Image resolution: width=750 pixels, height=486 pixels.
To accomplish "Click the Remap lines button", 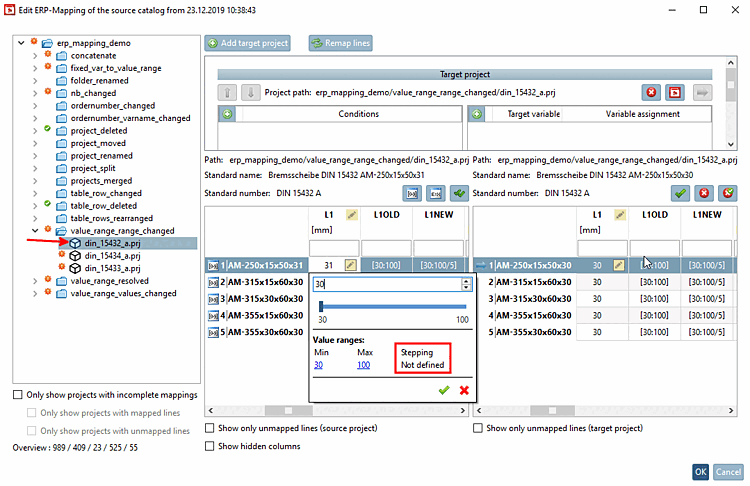I will click(x=341, y=43).
